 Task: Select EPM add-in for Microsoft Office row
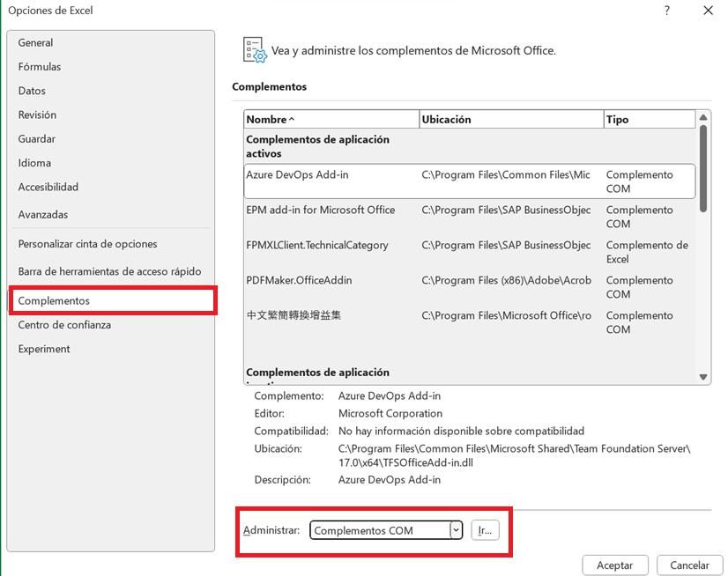[470, 217]
